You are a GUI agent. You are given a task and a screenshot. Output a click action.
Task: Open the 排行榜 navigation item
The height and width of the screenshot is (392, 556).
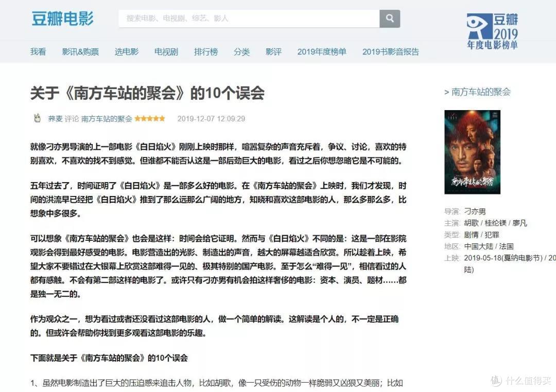click(205, 52)
